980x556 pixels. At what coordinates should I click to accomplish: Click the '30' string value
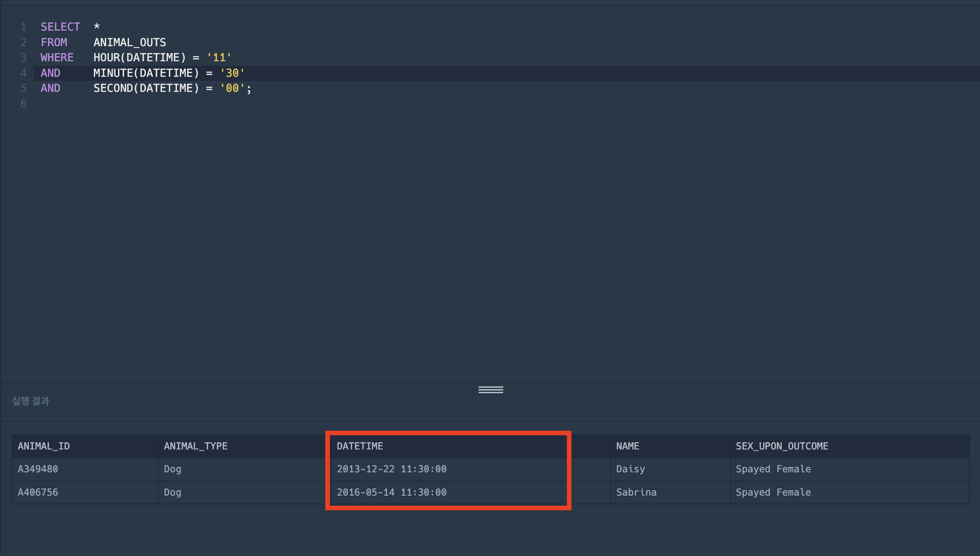pos(232,73)
